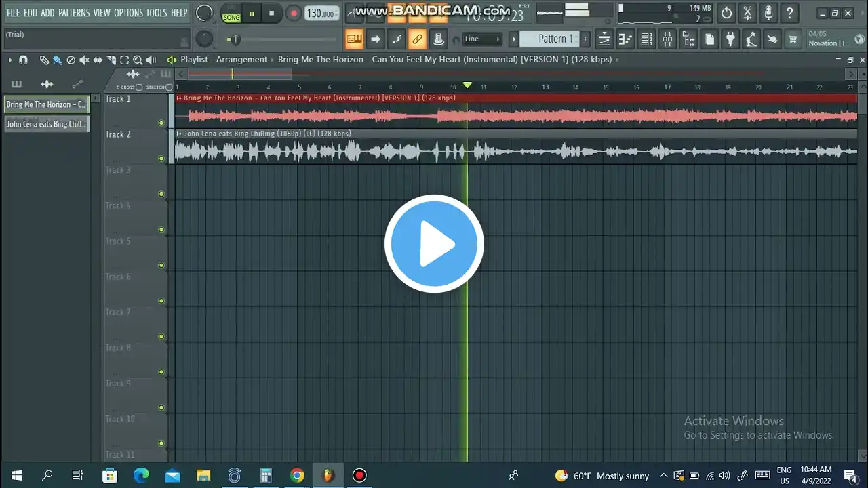Select the Paint brush tool in playlist
Screen dimensions: 868x488
click(57, 60)
